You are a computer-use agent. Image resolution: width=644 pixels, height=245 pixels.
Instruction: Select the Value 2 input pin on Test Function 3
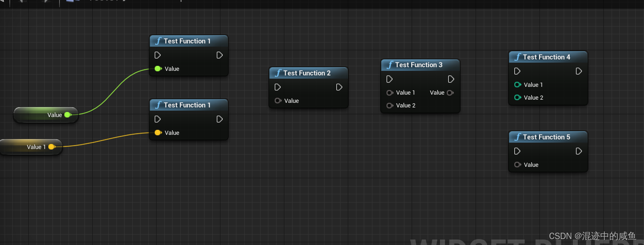(390, 106)
